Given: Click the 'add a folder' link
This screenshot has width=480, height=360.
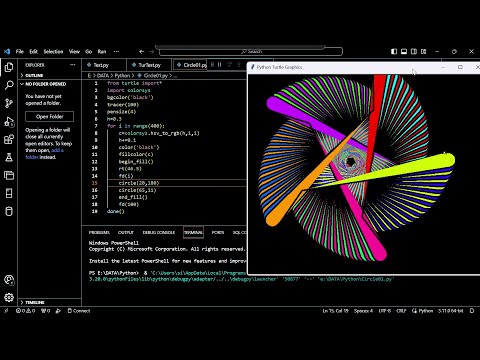Looking at the screenshot, I should [45, 154].
